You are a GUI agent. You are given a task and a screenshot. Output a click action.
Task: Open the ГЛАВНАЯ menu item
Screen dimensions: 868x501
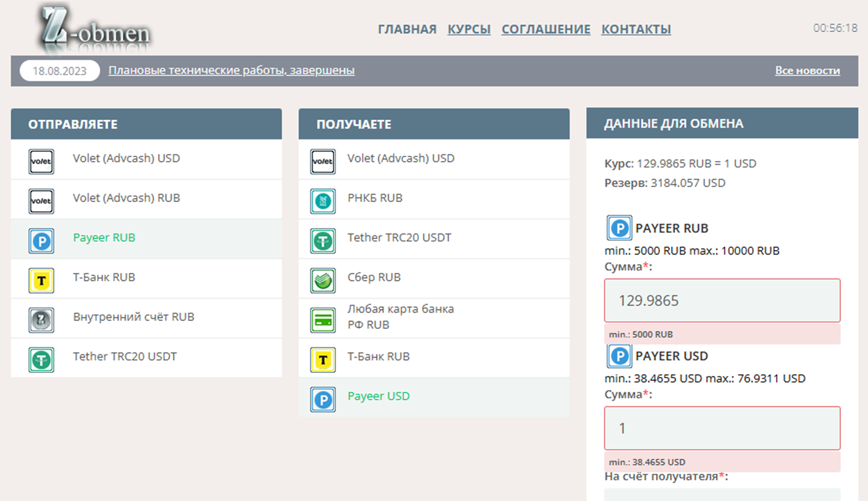tap(407, 29)
